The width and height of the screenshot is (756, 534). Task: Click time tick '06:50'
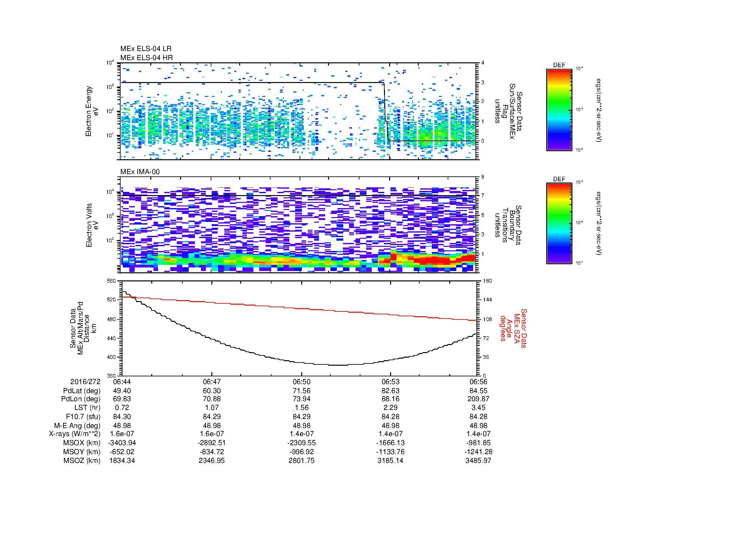302,382
